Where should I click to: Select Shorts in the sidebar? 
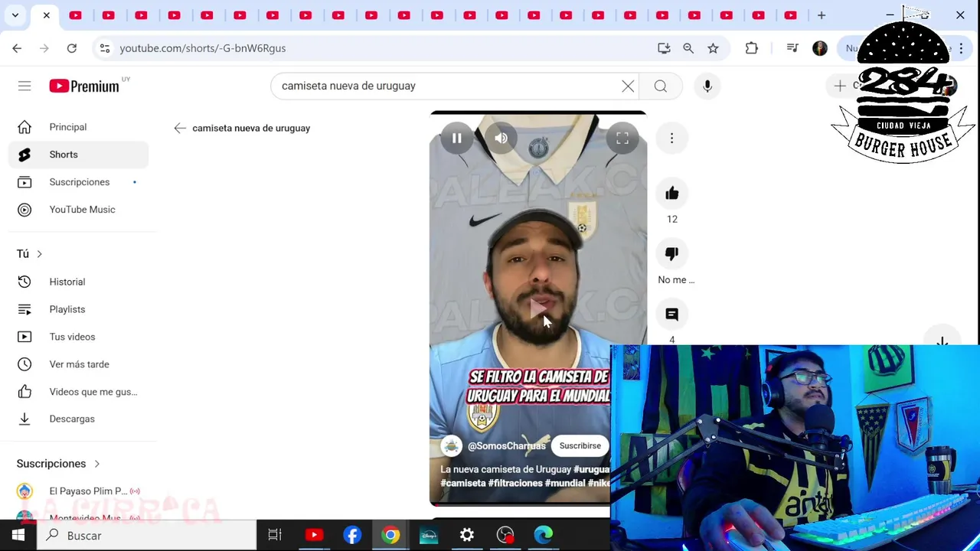pyautogui.click(x=79, y=155)
